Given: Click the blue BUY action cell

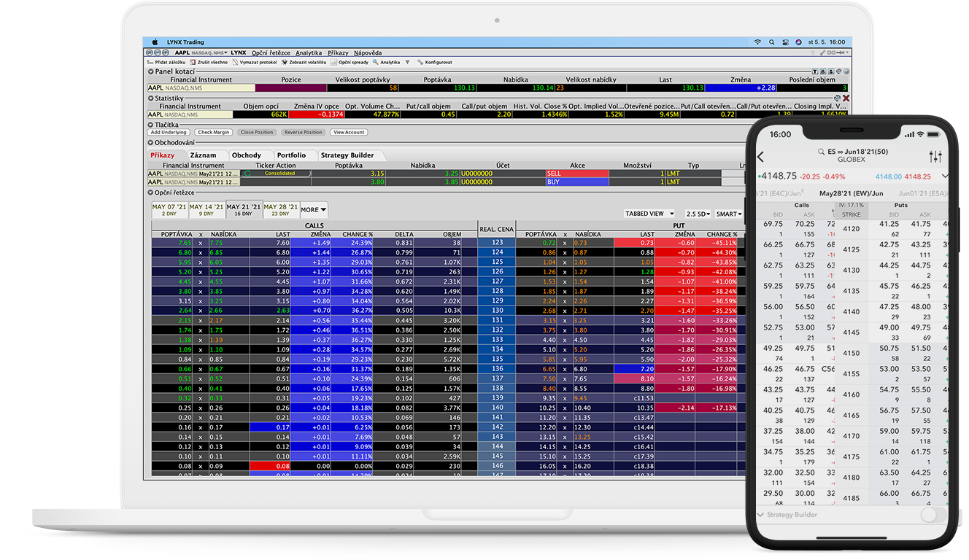Looking at the screenshot, I should (x=576, y=182).
